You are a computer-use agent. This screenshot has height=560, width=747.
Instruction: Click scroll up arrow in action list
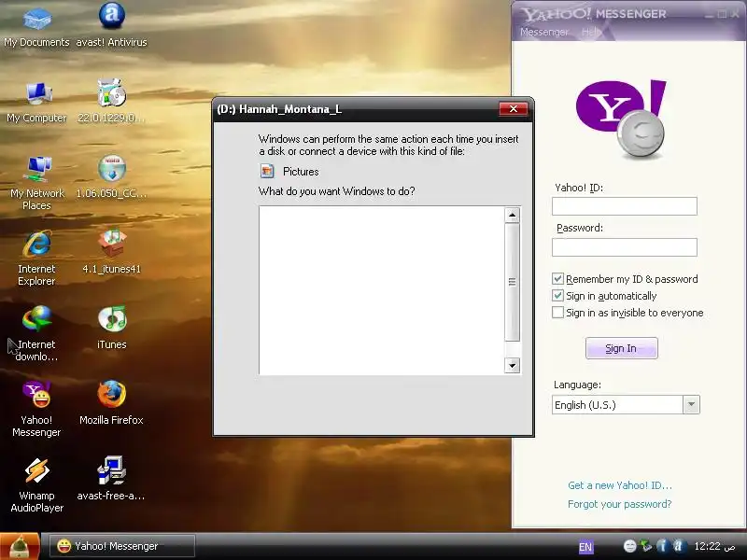click(512, 216)
